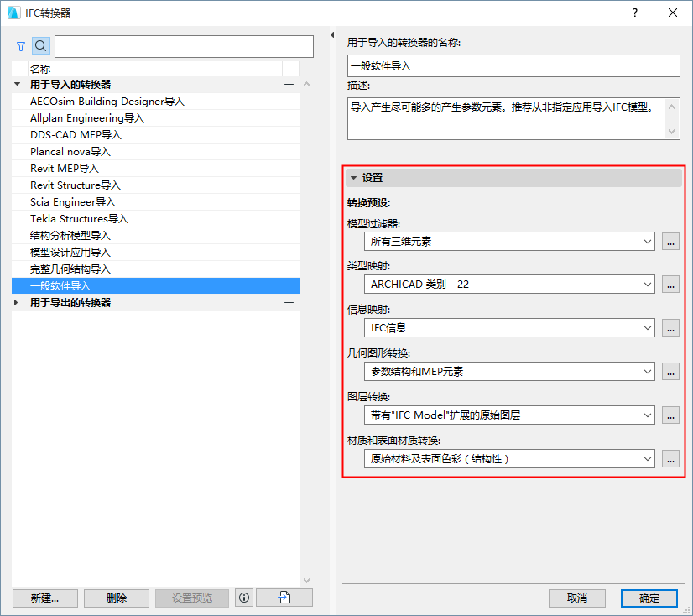693x616 pixels.
Task: Select the Tekla Structures导入 converter
Action: [78, 218]
